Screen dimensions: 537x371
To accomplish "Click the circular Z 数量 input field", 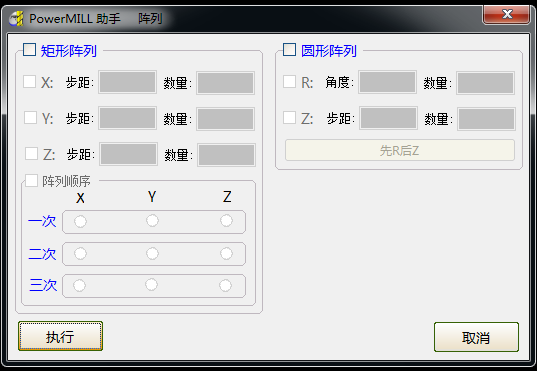I will pos(486,119).
